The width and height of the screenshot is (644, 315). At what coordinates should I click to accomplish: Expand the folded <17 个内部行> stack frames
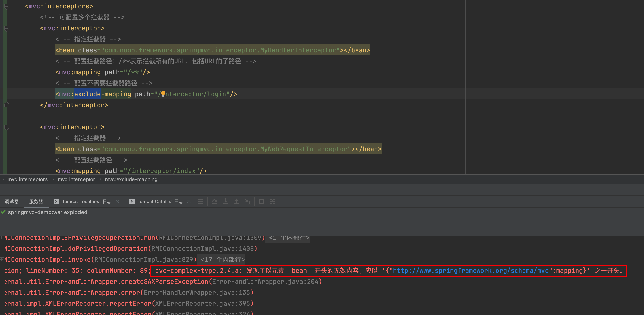(x=222, y=259)
